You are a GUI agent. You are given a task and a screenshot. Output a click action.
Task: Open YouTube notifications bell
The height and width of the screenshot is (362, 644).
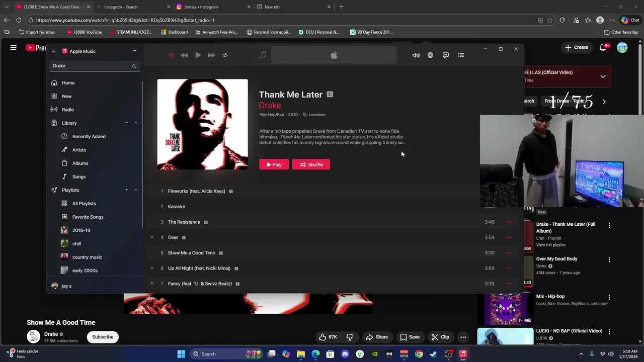click(x=603, y=47)
